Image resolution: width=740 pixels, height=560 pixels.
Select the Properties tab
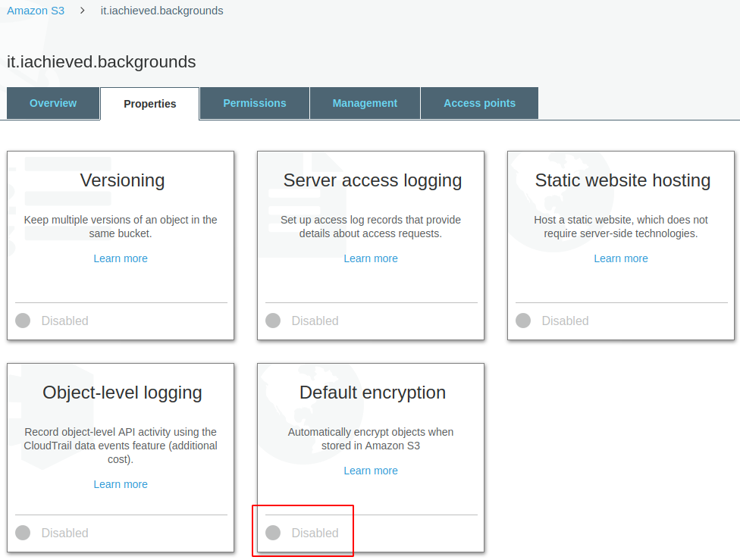149,104
